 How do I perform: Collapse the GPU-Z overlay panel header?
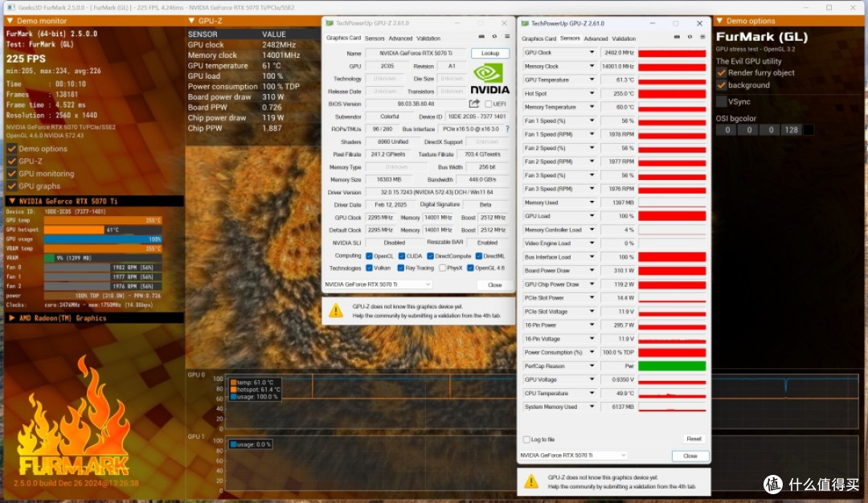tap(191, 20)
